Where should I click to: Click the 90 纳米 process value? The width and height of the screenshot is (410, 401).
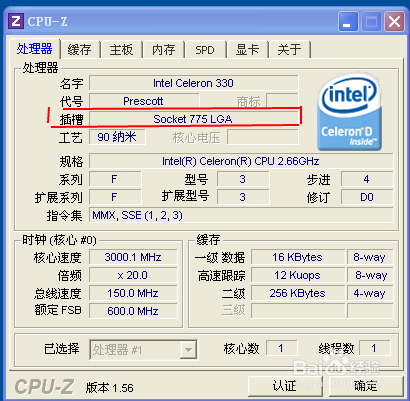point(117,137)
